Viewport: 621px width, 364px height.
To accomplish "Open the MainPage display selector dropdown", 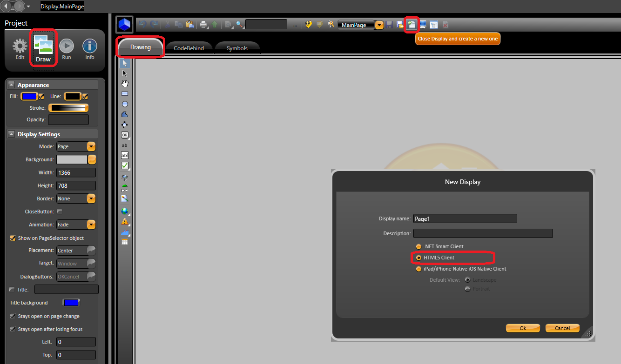I will click(x=379, y=25).
